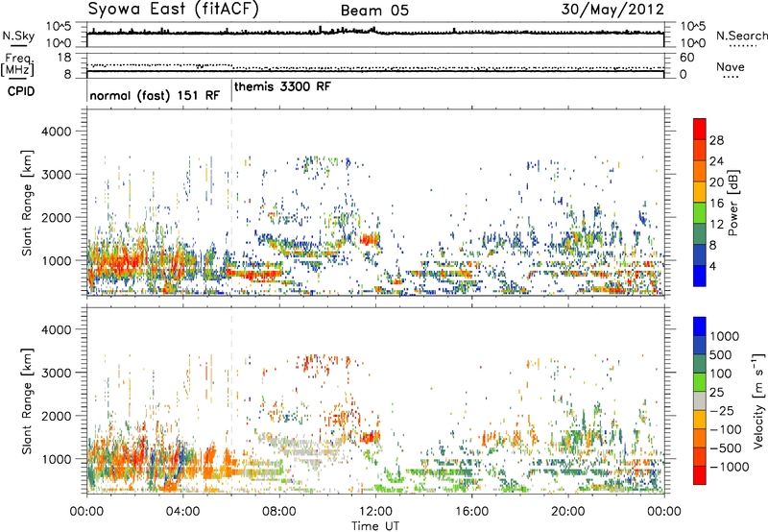Click the date '30/May/2012'
The image size is (768, 532).
[612, 10]
